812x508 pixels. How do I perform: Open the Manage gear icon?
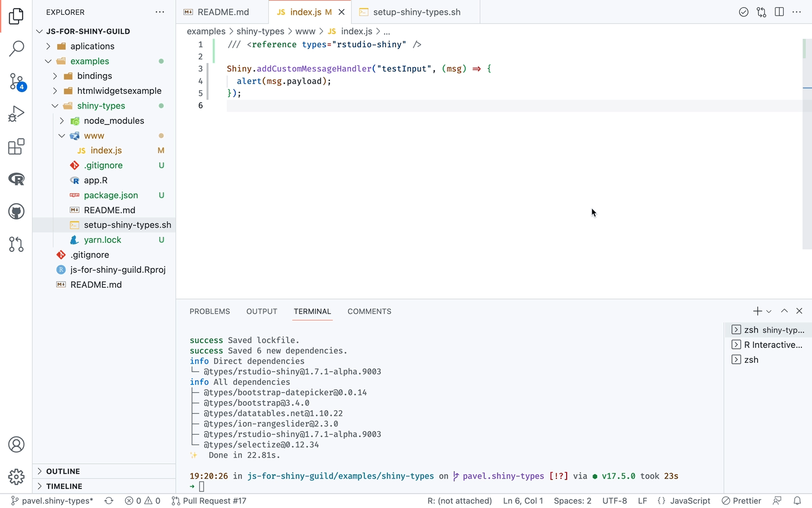[16, 477]
